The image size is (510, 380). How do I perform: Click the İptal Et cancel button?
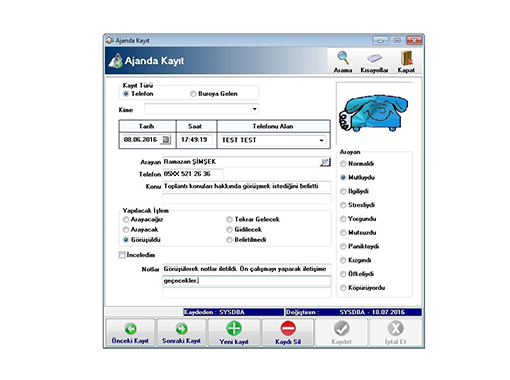point(395,333)
